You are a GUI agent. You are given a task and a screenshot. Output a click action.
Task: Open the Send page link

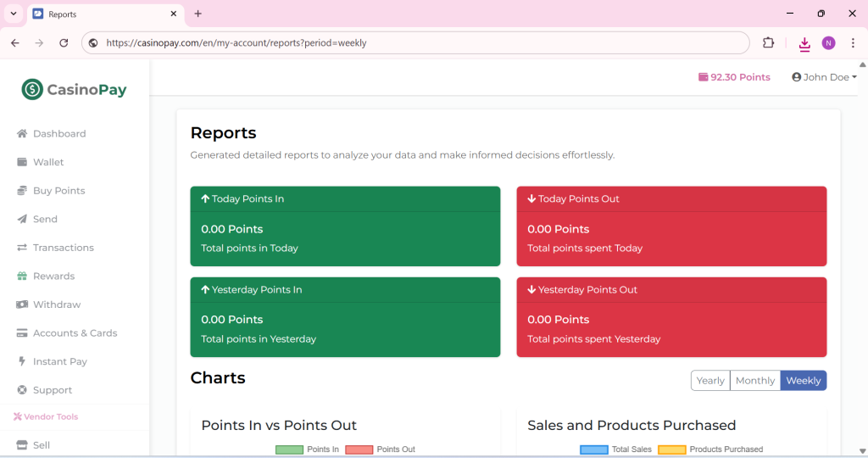[x=45, y=219]
